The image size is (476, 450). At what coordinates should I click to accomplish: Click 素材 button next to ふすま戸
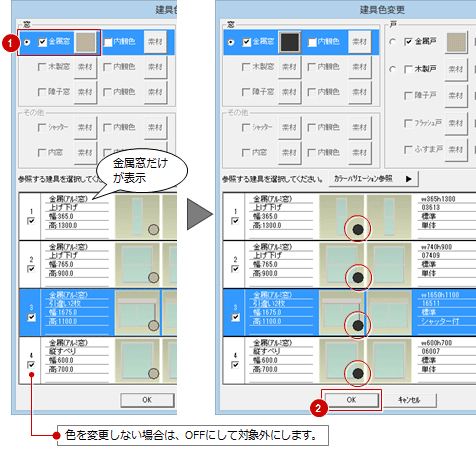pyautogui.click(x=456, y=149)
